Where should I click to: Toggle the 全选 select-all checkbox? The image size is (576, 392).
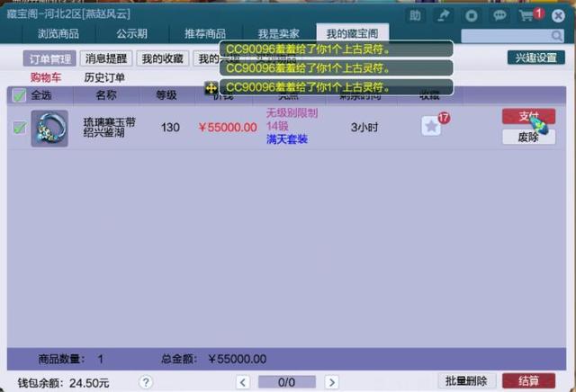coord(19,95)
